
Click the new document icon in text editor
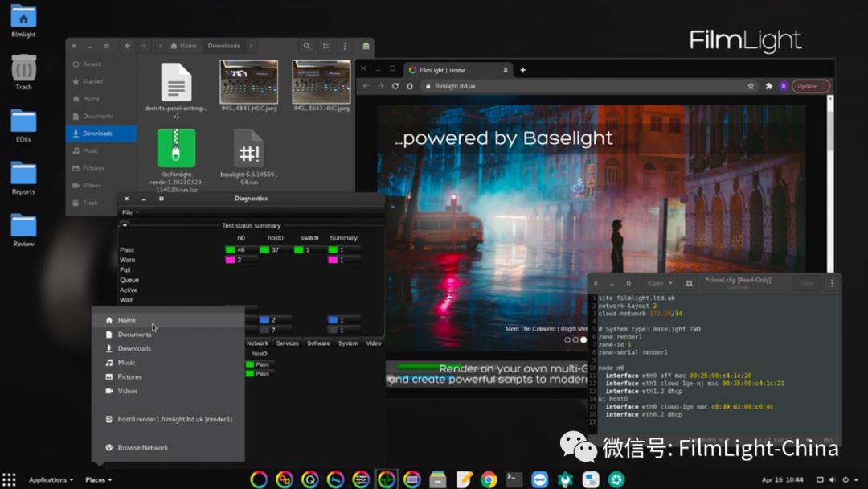(x=689, y=283)
